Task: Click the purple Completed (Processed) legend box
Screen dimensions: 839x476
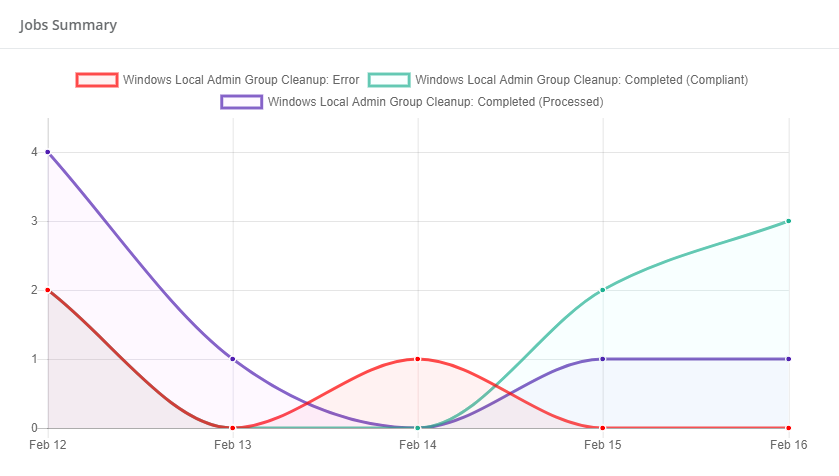Action: coord(242,101)
